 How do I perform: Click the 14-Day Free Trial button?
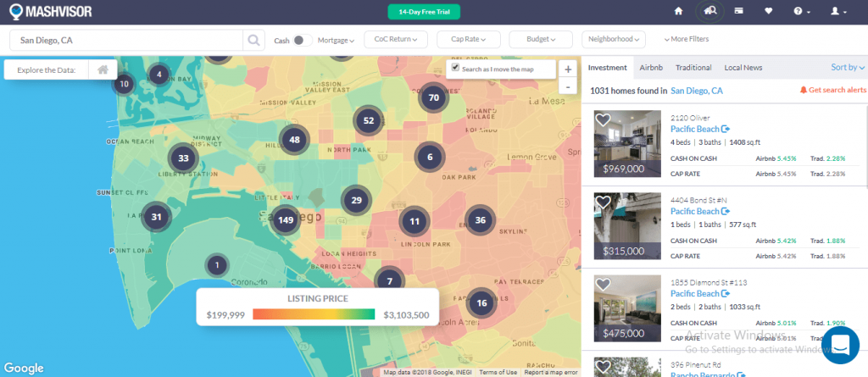[x=423, y=11]
